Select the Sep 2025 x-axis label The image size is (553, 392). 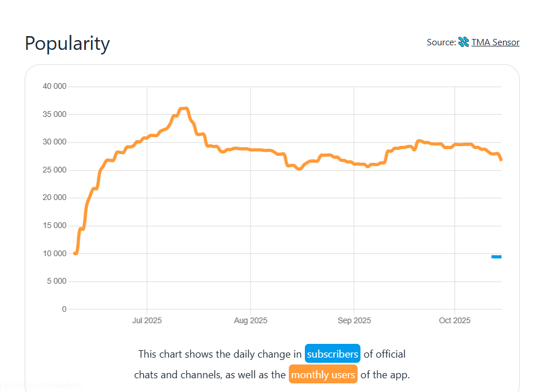[x=354, y=320]
